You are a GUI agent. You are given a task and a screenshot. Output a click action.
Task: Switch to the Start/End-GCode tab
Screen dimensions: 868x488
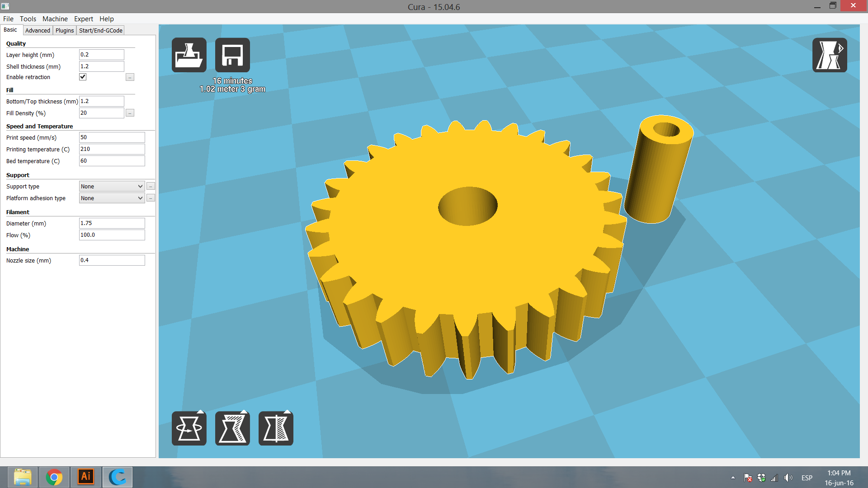101,30
